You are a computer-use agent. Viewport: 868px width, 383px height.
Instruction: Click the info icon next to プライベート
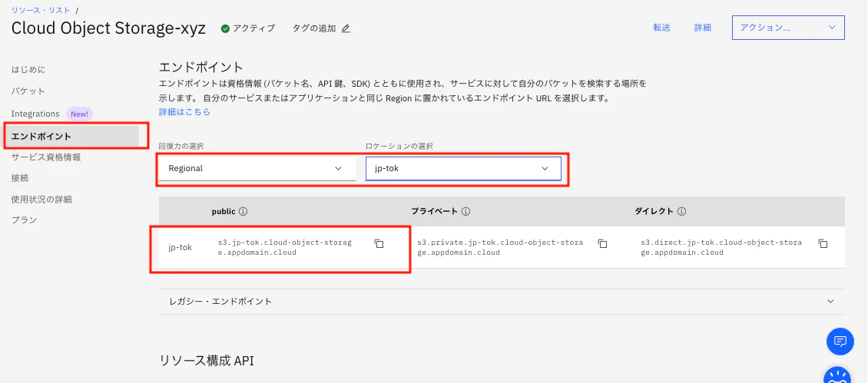(466, 211)
